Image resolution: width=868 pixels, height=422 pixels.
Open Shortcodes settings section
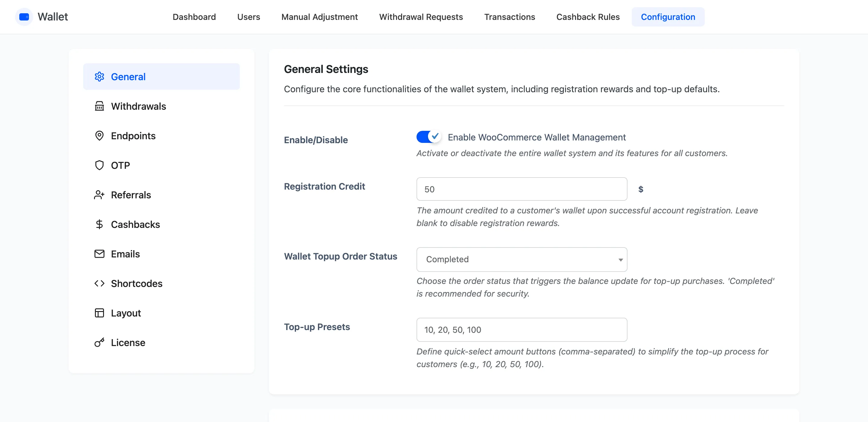(x=162, y=283)
